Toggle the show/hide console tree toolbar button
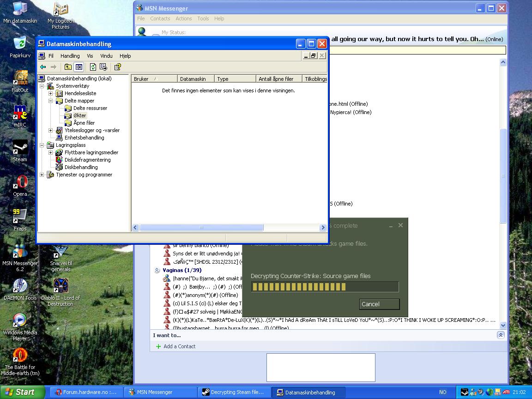Viewport: 532px width, 399px height. 79,67
